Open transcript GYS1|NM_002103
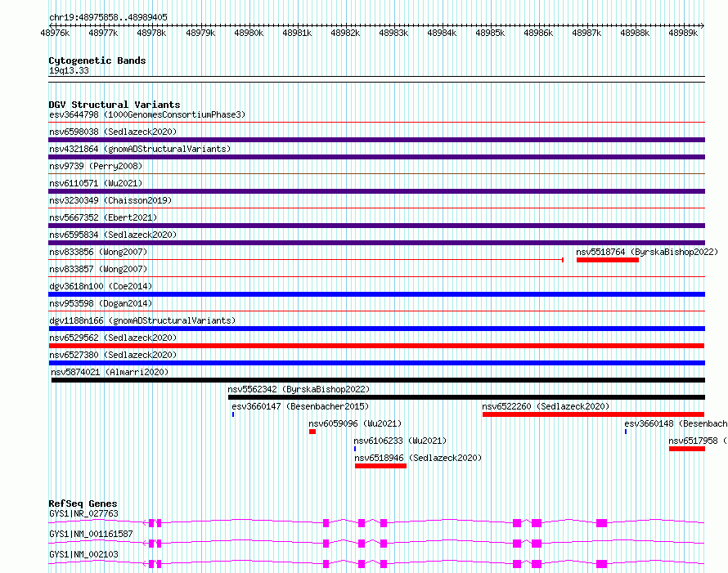This screenshot has width=728, height=573. pos(83,554)
